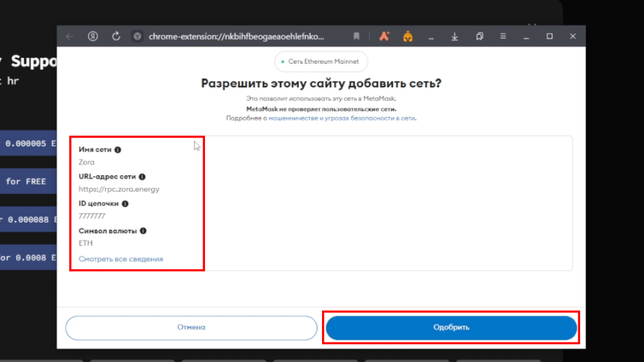Viewport: 644px width, 362px height.
Task: Reload the page with refresh icon
Action: (x=116, y=36)
